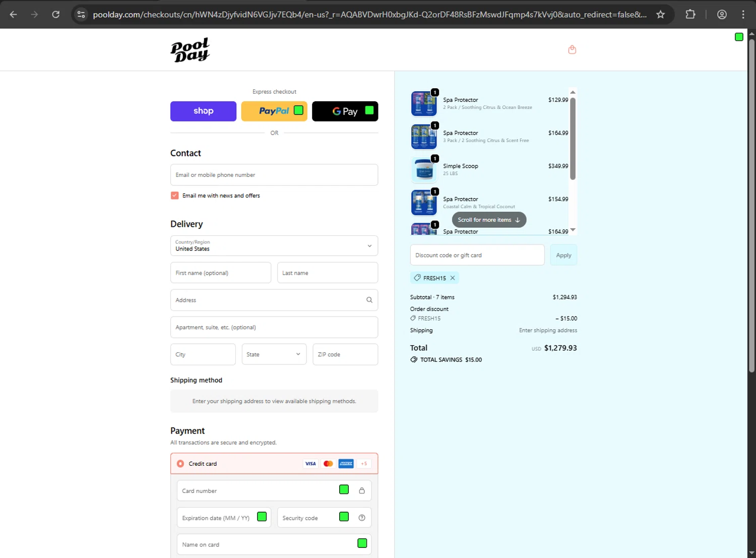The image size is (756, 558).
Task: Click the Card number field
Action: pyautogui.click(x=274, y=490)
